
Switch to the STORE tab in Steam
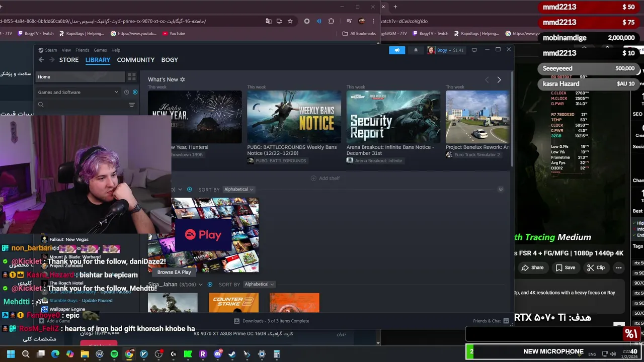[69, 60]
